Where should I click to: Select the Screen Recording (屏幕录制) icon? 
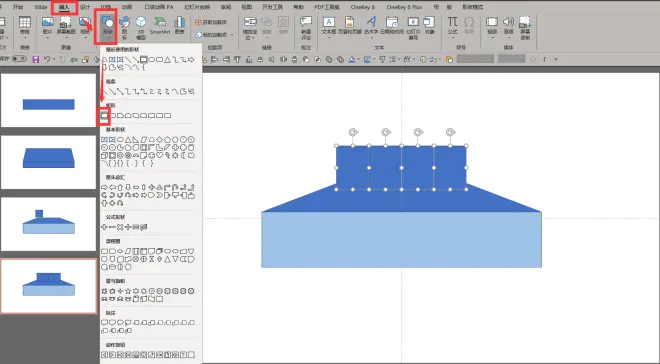[x=525, y=28]
